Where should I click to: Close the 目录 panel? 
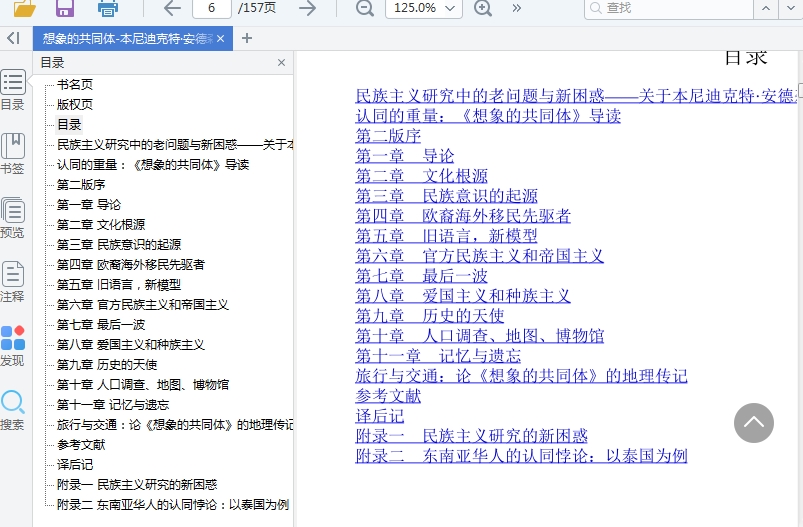coord(281,62)
